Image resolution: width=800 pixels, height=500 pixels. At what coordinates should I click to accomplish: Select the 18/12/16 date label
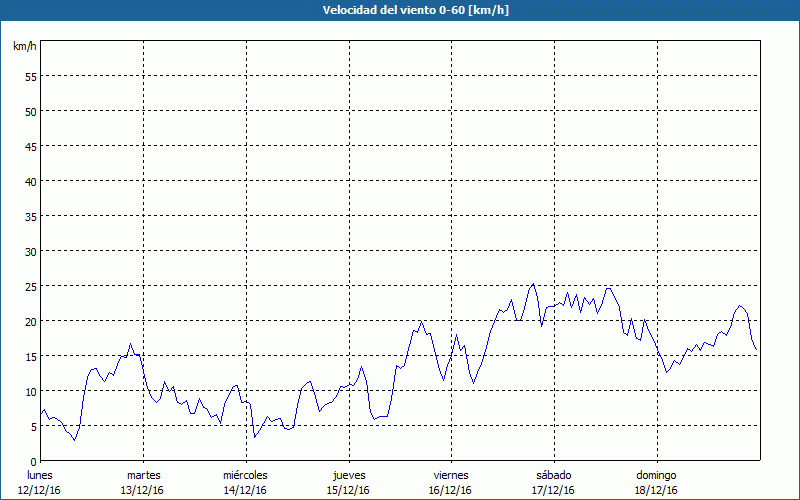click(656, 490)
